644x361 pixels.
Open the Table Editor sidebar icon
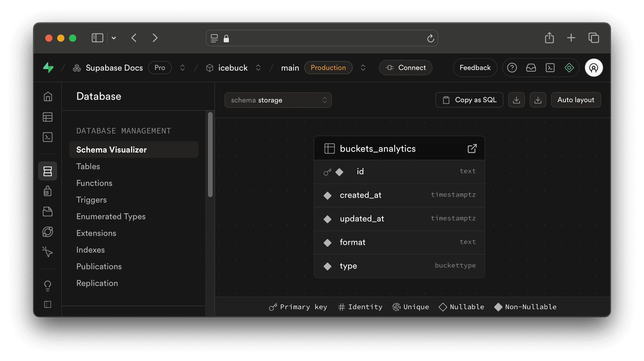48,117
